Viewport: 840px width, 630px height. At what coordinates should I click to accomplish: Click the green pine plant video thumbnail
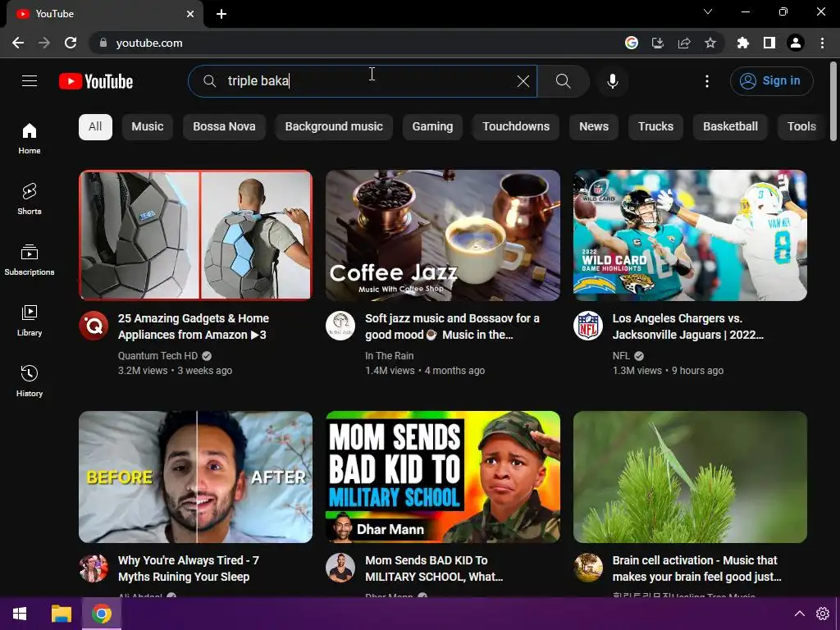coord(690,477)
